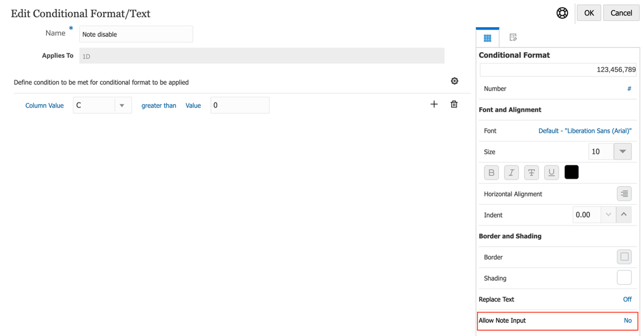The width and height of the screenshot is (644, 336).
Task: Click the help lifebuoy icon
Action: (x=562, y=13)
